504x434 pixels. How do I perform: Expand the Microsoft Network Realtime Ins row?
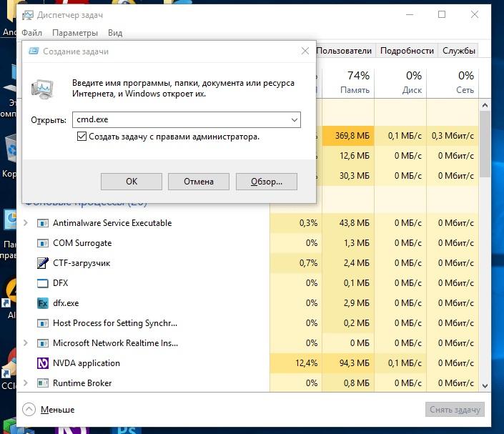[x=26, y=343]
